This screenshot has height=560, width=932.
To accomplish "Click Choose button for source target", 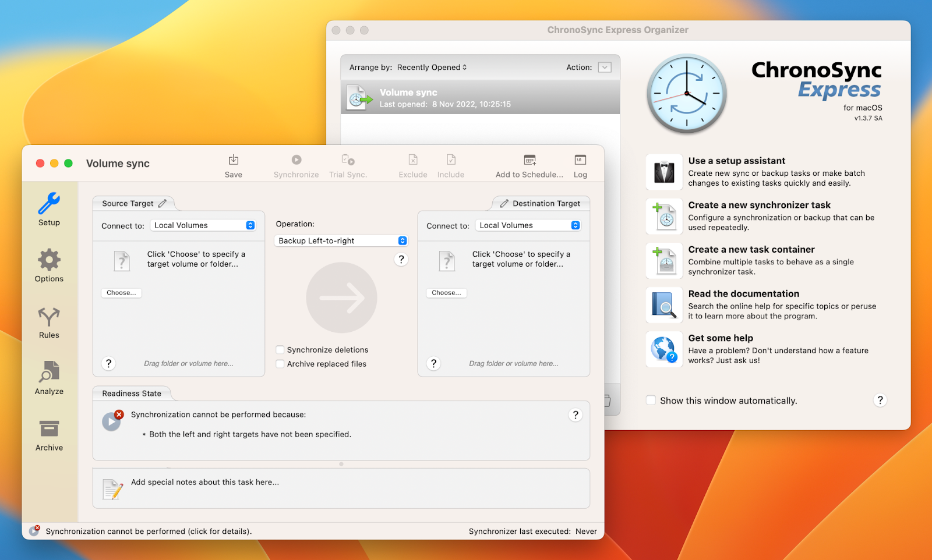I will (x=121, y=293).
